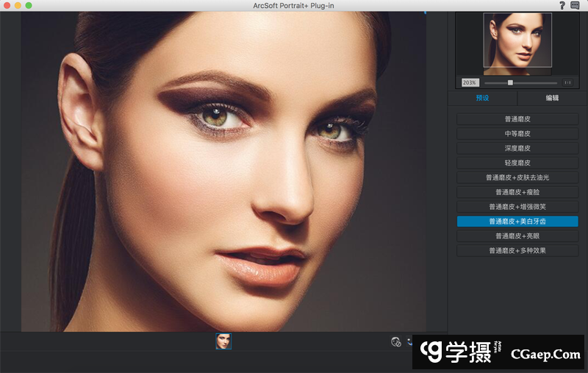
Task: Click the feedback speech bubble icon
Action: (x=576, y=5)
